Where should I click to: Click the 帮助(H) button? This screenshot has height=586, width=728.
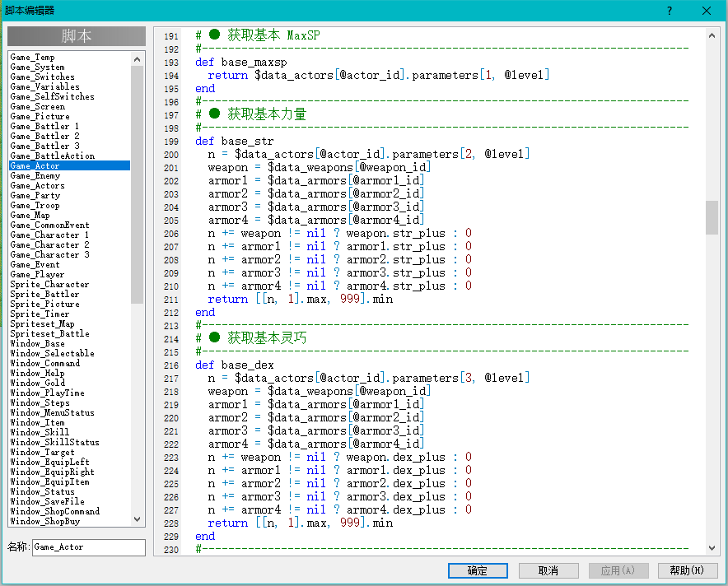click(687, 570)
